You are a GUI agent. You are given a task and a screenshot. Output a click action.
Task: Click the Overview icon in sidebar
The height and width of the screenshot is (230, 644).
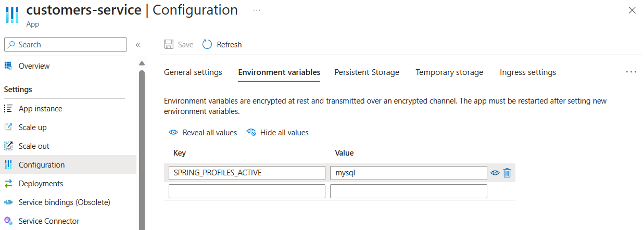pos(8,66)
